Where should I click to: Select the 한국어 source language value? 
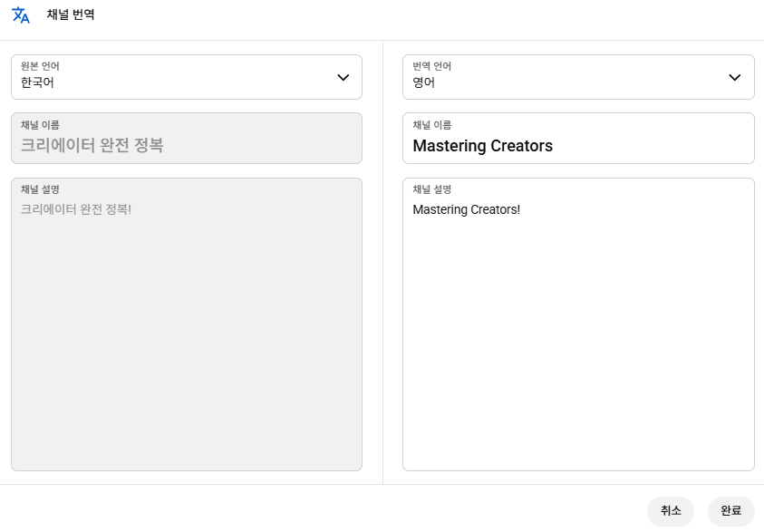tap(38, 82)
